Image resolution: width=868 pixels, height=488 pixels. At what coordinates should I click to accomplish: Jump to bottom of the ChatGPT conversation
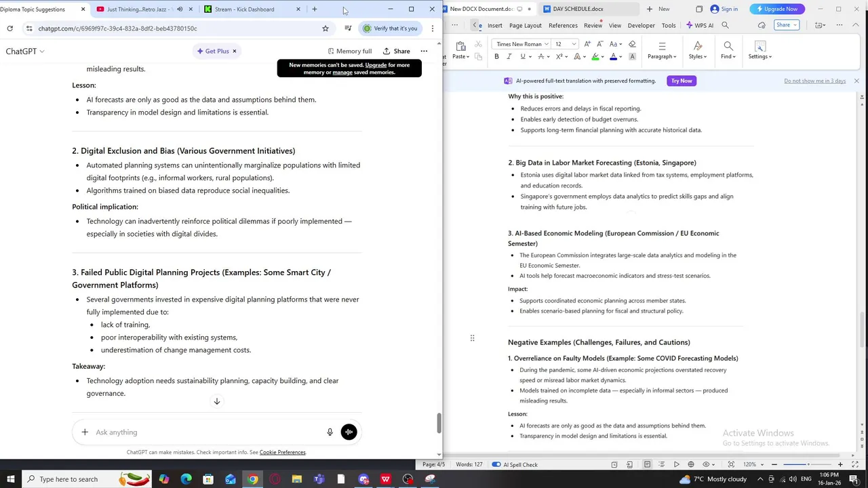[217, 401]
